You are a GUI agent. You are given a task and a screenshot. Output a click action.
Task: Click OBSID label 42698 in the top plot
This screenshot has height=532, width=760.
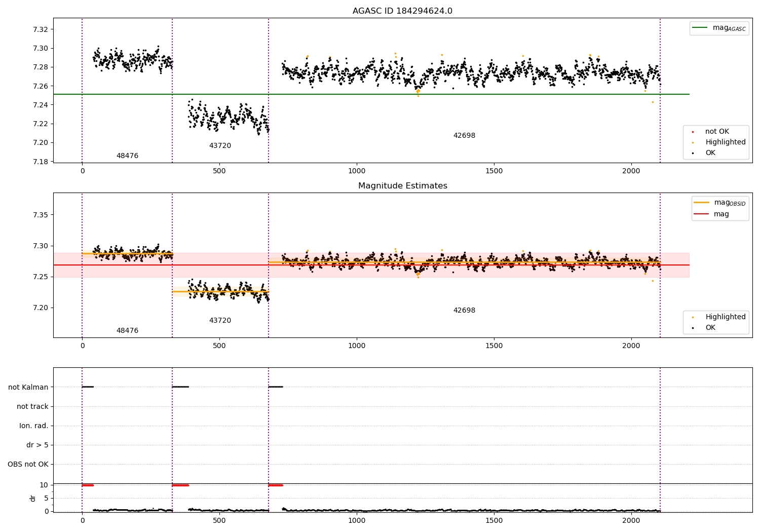(464, 136)
